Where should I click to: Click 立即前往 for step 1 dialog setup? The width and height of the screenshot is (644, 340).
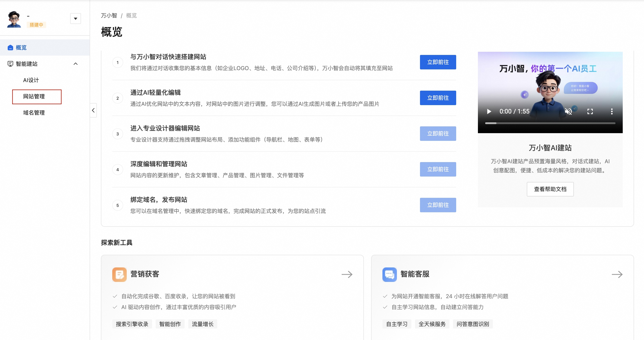pos(438,62)
